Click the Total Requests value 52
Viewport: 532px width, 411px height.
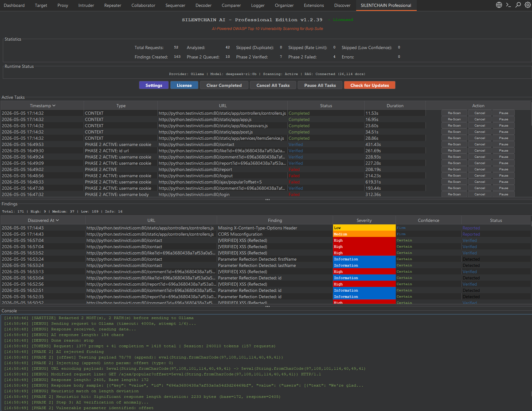[176, 47]
